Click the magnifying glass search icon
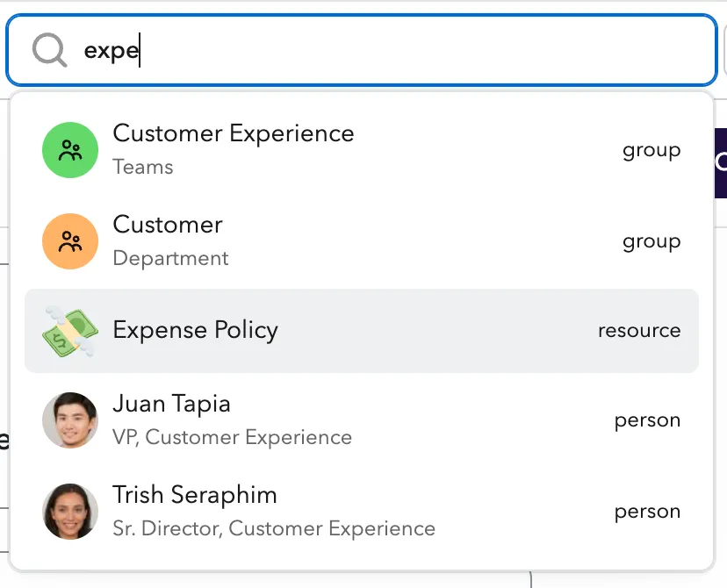The image size is (727, 588). tap(49, 50)
